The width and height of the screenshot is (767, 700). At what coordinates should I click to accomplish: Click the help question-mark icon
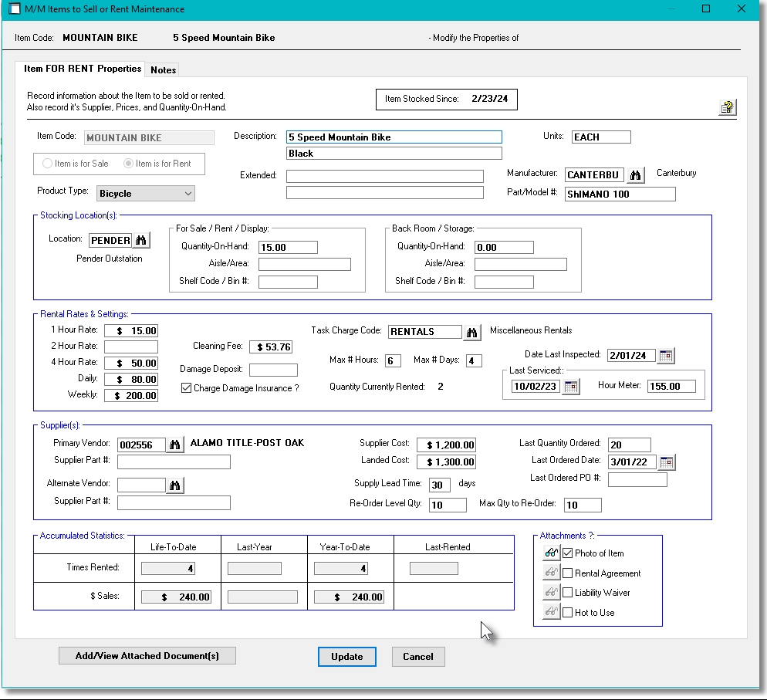coord(726,107)
